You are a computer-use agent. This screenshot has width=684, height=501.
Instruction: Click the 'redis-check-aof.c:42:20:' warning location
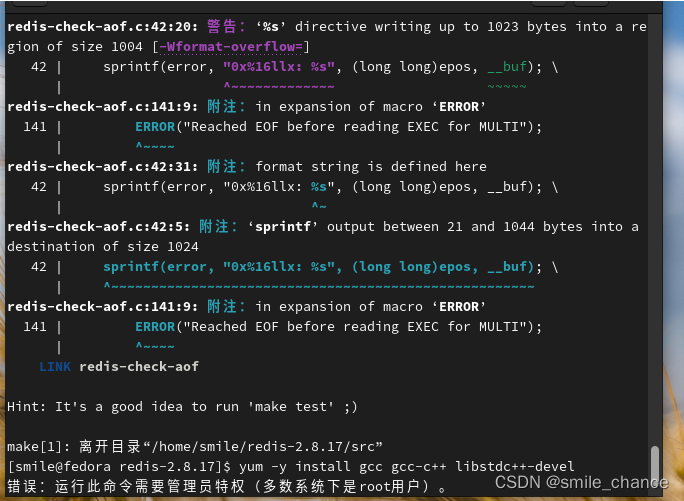[103, 27]
